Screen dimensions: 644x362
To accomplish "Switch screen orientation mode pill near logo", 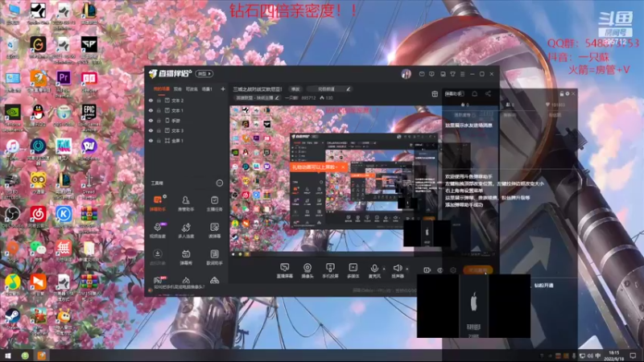I will pyautogui.click(x=204, y=74).
